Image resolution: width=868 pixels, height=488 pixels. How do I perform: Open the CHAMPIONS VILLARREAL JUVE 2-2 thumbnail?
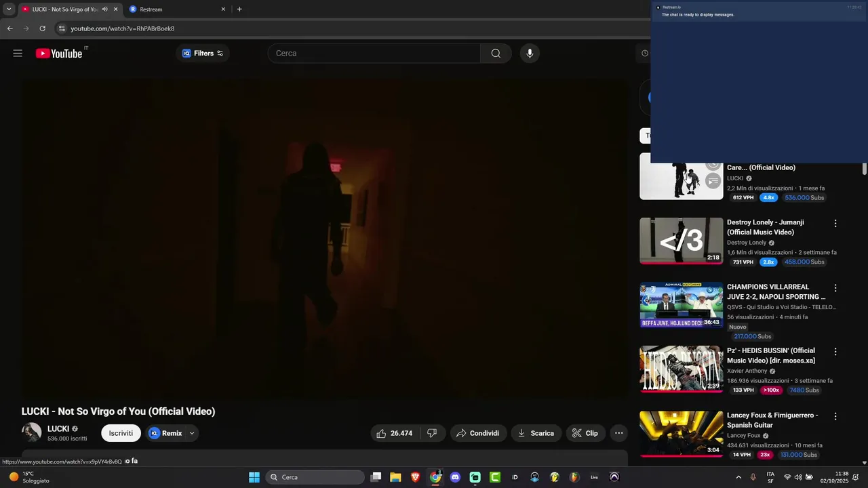[682, 305]
